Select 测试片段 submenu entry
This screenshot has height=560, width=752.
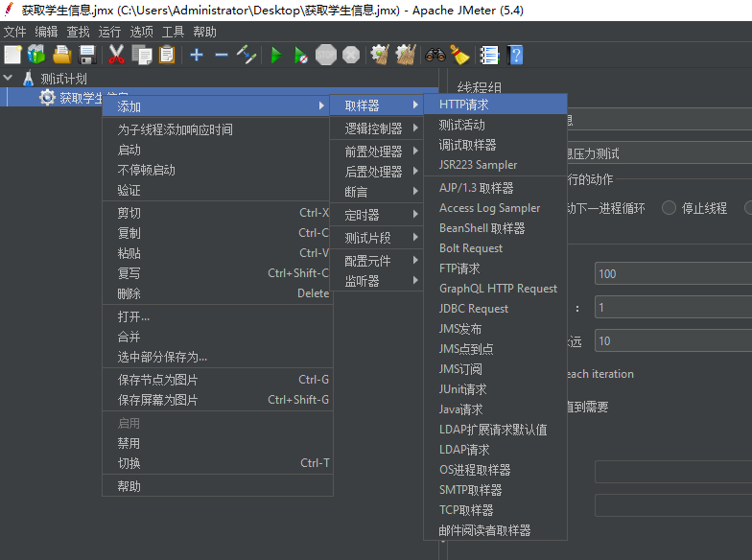pyautogui.click(x=376, y=238)
